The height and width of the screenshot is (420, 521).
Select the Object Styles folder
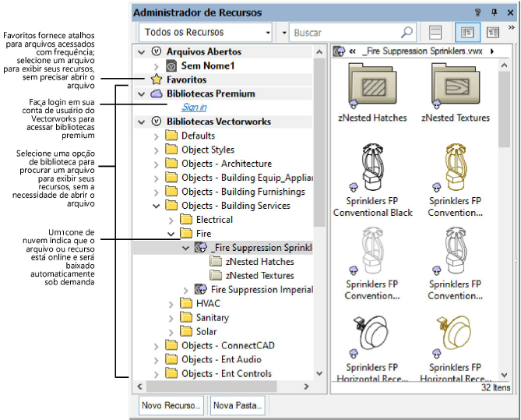point(208,150)
